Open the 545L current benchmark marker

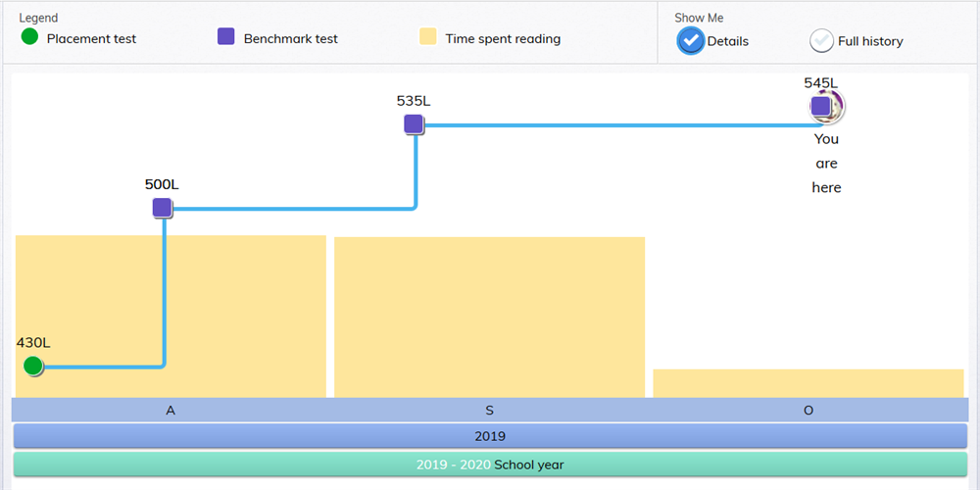tap(822, 106)
